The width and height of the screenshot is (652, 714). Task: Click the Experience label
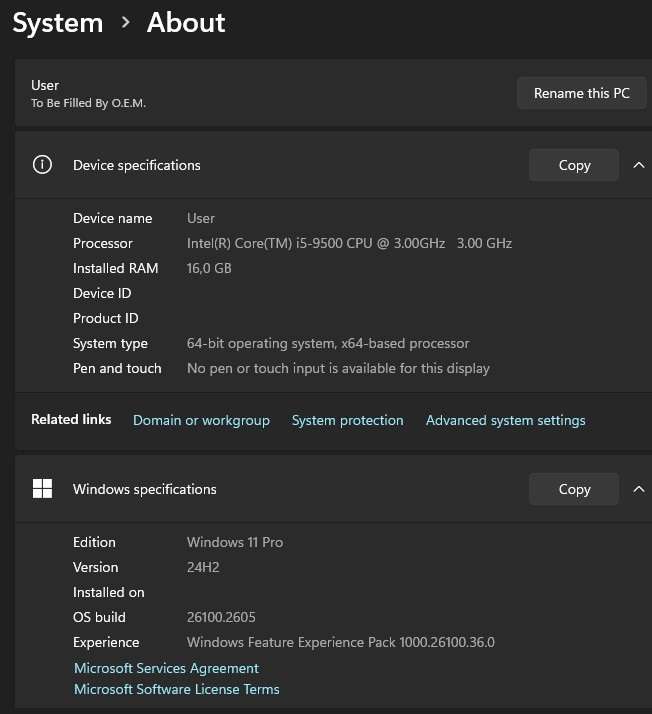click(106, 642)
